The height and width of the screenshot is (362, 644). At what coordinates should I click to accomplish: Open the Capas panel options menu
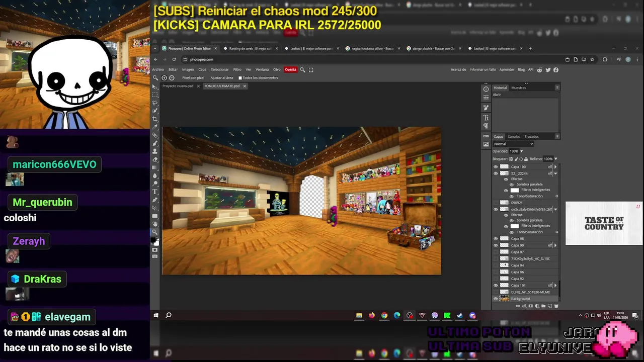tap(557, 136)
